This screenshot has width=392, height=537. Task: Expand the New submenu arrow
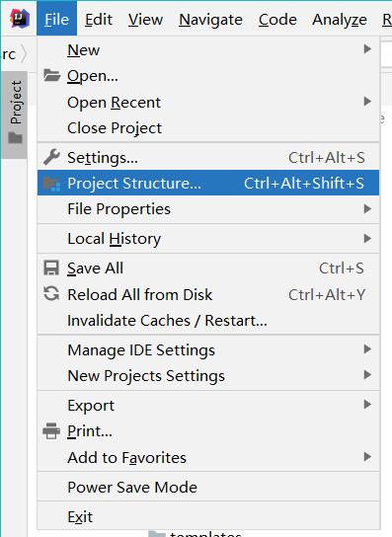pos(367,49)
